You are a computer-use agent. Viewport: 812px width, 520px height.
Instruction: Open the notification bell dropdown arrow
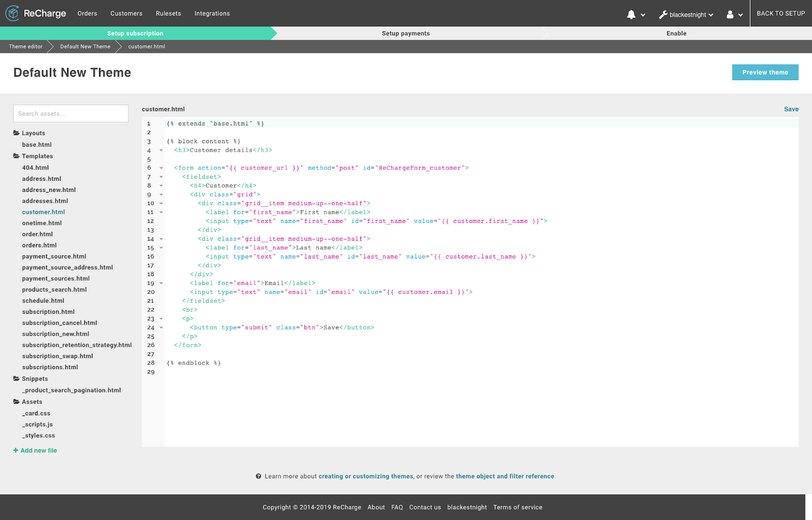pyautogui.click(x=644, y=15)
